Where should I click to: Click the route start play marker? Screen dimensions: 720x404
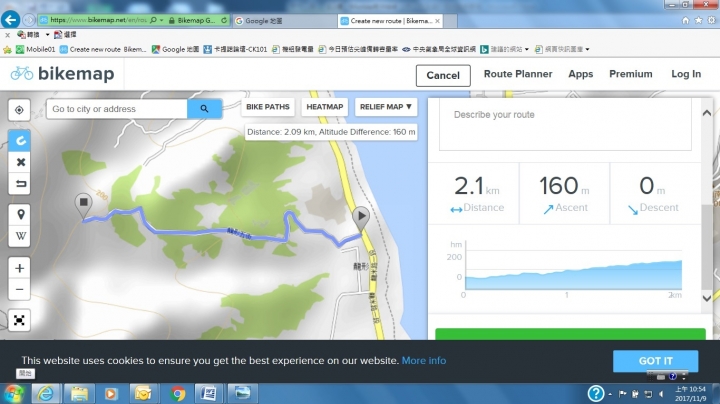(361, 218)
